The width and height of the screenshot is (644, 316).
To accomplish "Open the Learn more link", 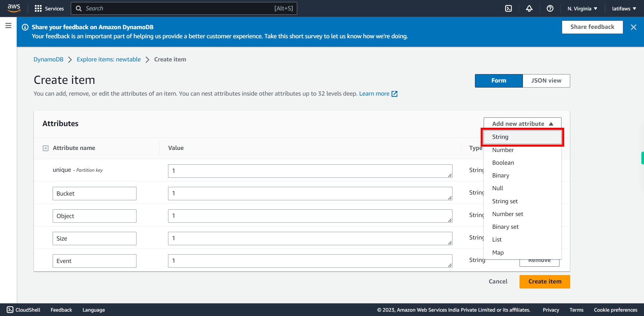I will [374, 94].
